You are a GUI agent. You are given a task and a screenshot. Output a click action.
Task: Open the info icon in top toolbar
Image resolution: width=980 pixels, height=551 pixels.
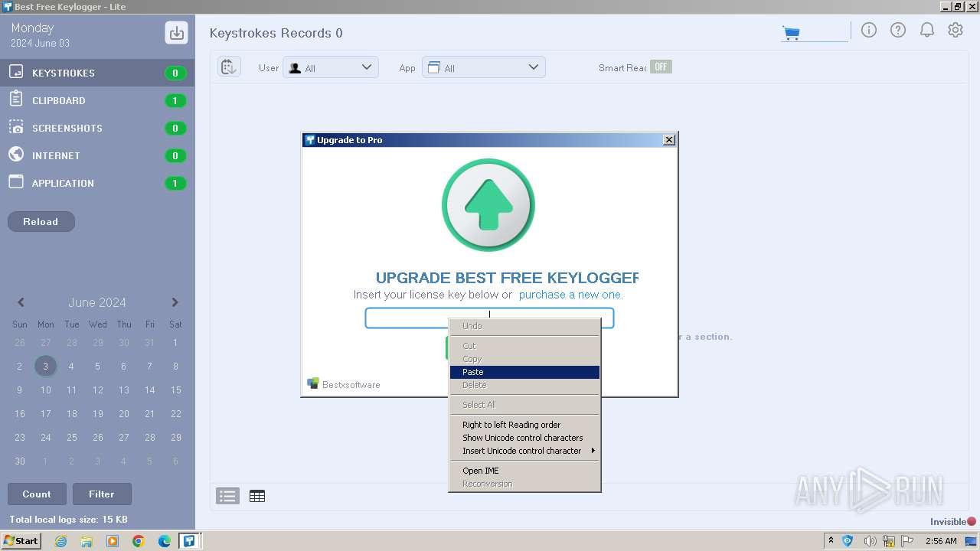tap(868, 30)
